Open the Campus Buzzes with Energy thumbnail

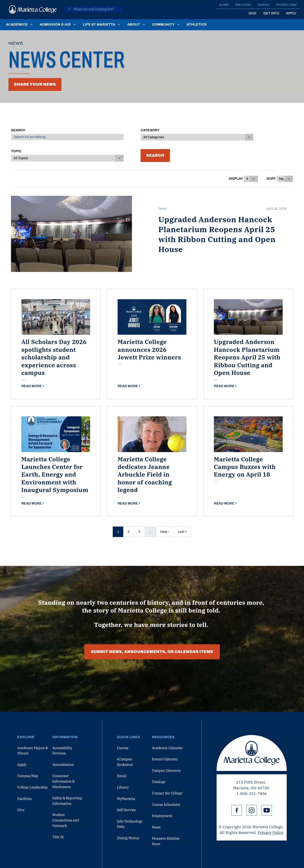tap(248, 434)
